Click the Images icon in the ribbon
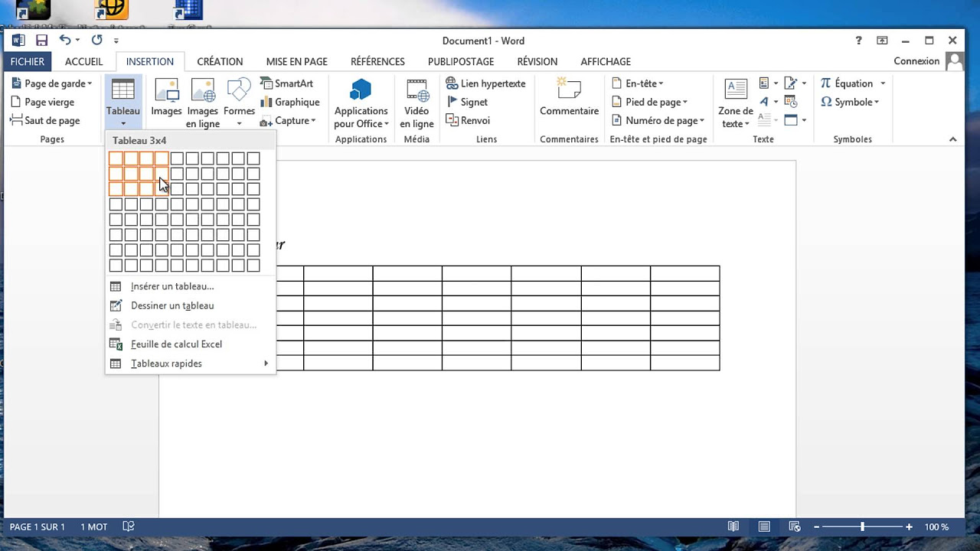 pyautogui.click(x=166, y=90)
